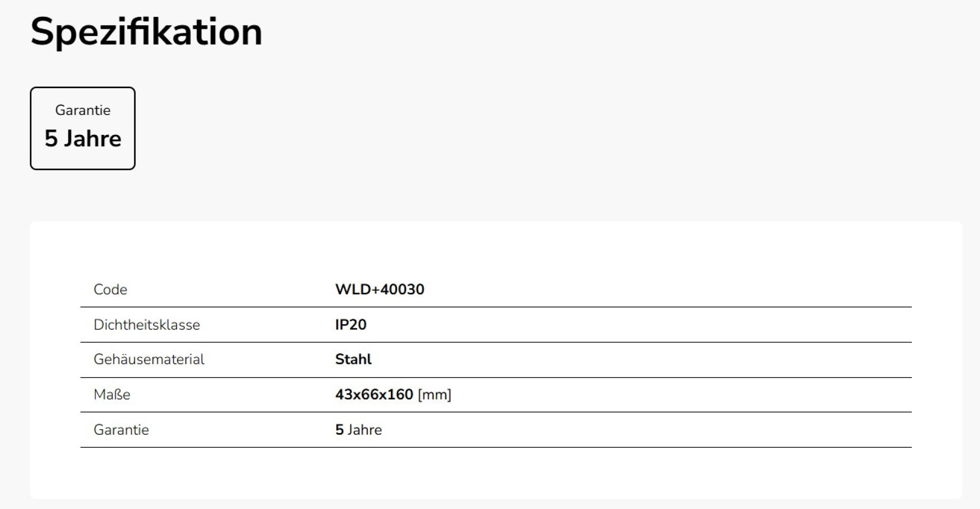The height and width of the screenshot is (509, 980).
Task: Click the Maße table row
Action: (x=496, y=395)
